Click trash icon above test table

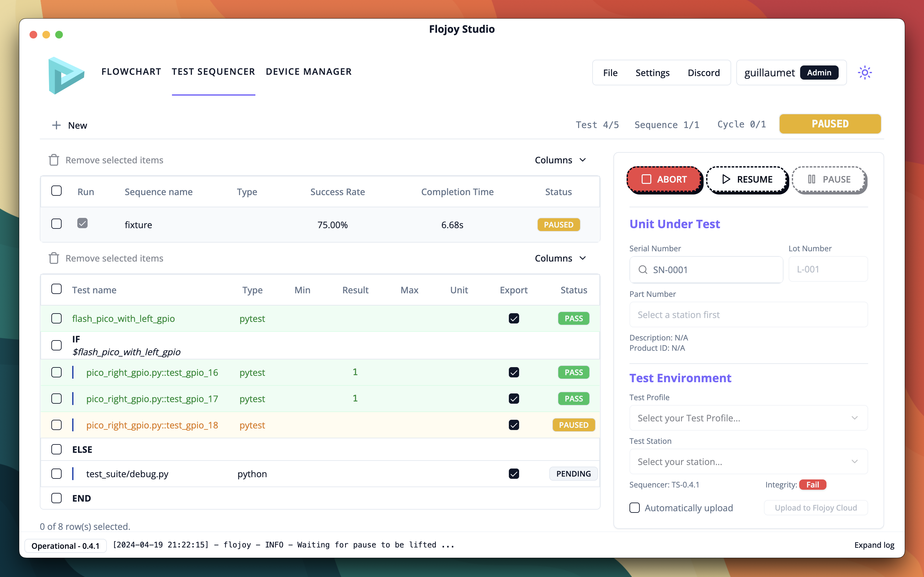54,258
